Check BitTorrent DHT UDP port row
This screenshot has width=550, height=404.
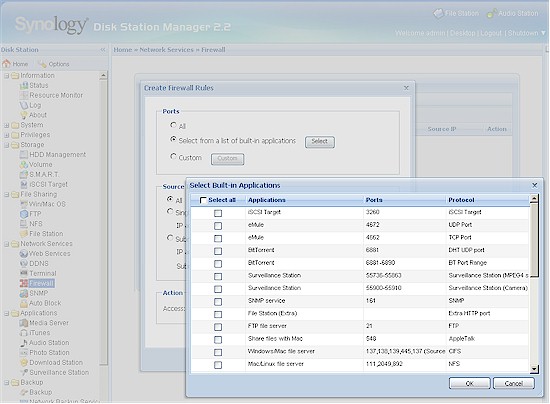click(x=218, y=251)
